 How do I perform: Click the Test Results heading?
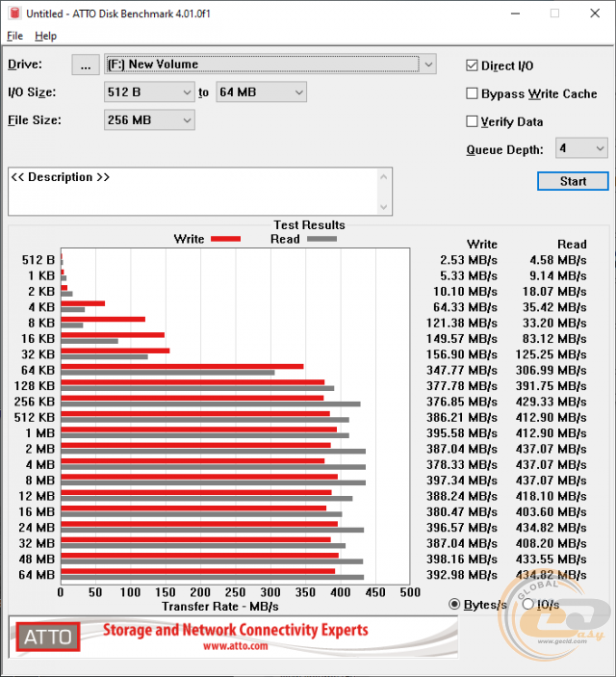(310, 225)
